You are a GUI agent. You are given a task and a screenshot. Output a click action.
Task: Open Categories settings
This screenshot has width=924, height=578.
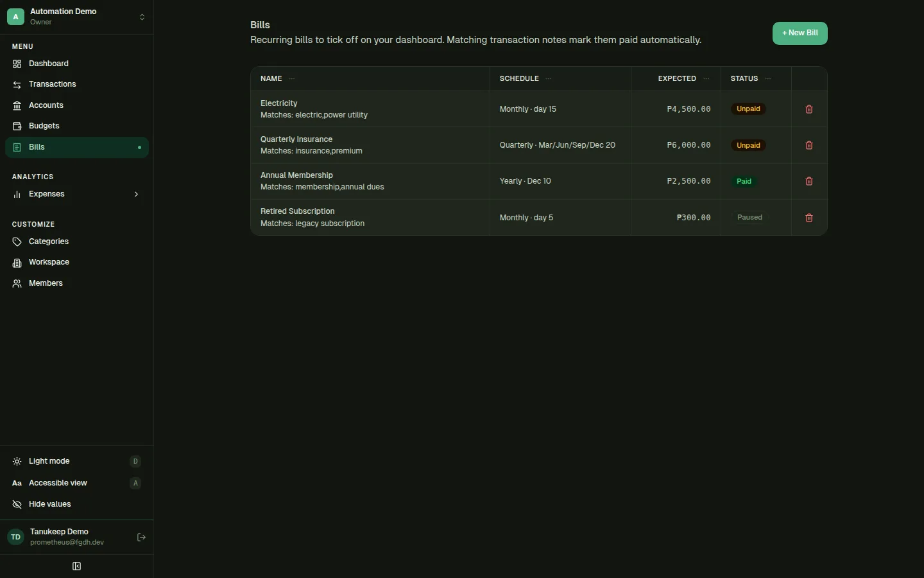tap(77, 242)
